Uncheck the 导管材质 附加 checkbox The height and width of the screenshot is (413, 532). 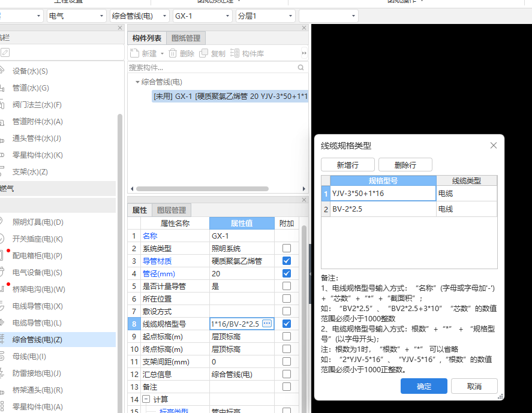coord(287,261)
